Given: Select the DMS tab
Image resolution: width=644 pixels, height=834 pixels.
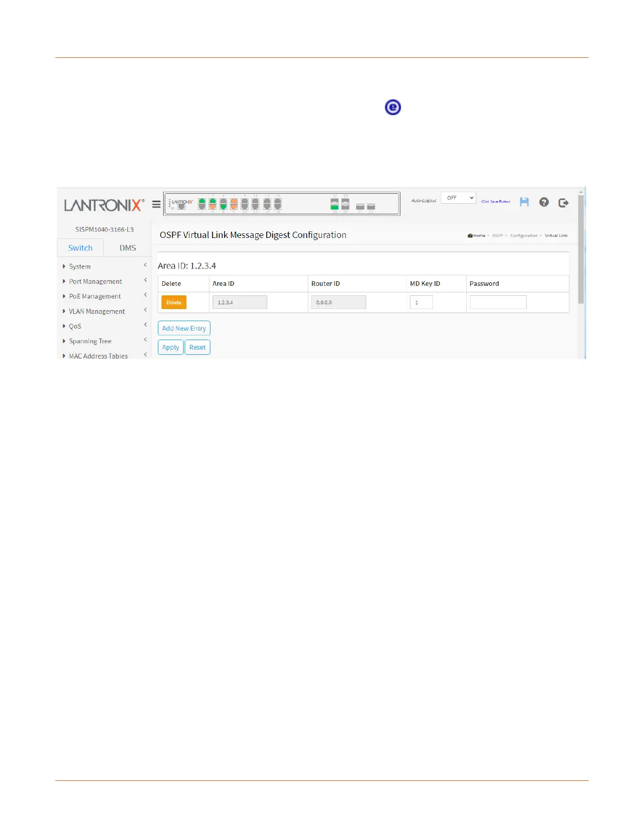Looking at the screenshot, I should [x=127, y=248].
